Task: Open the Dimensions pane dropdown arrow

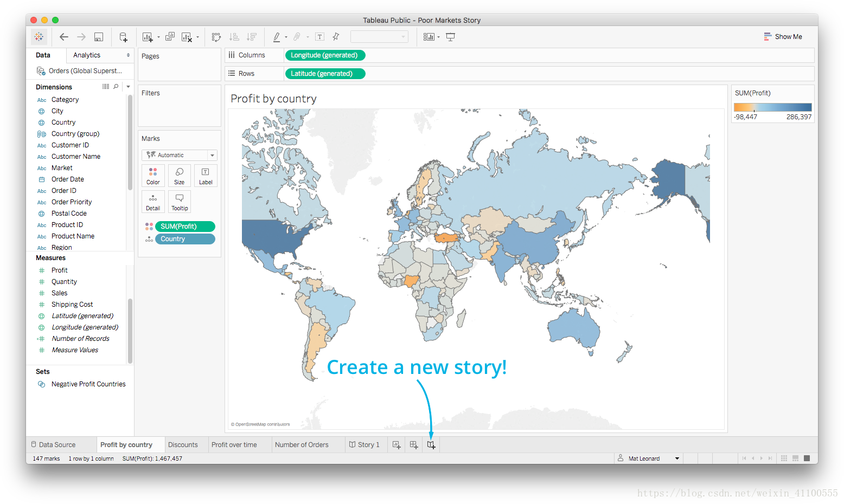Action: tap(129, 87)
